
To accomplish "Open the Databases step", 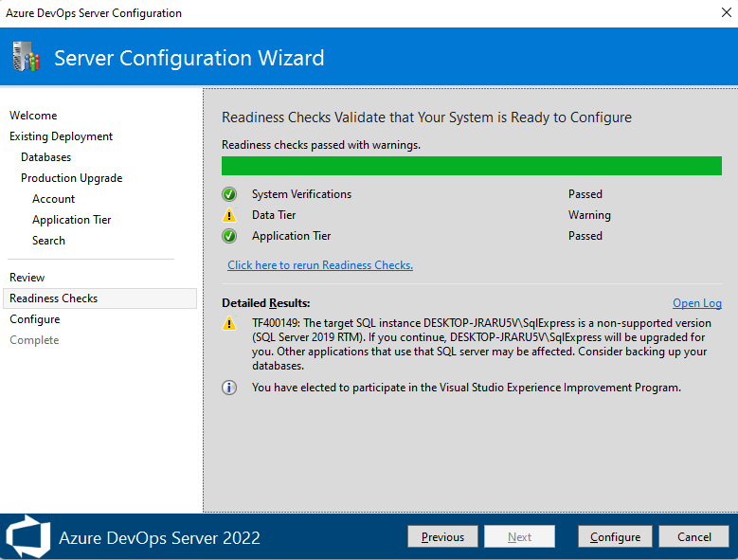I will tap(46, 157).
